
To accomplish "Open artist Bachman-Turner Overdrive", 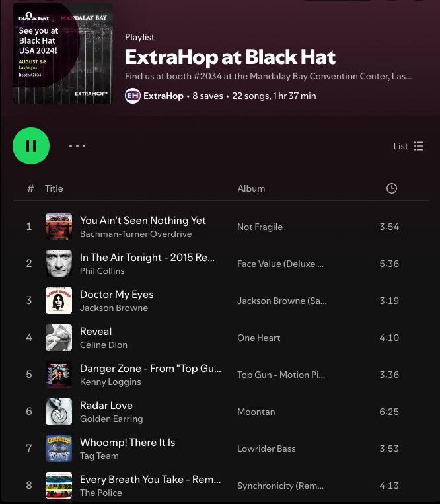I will [135, 234].
